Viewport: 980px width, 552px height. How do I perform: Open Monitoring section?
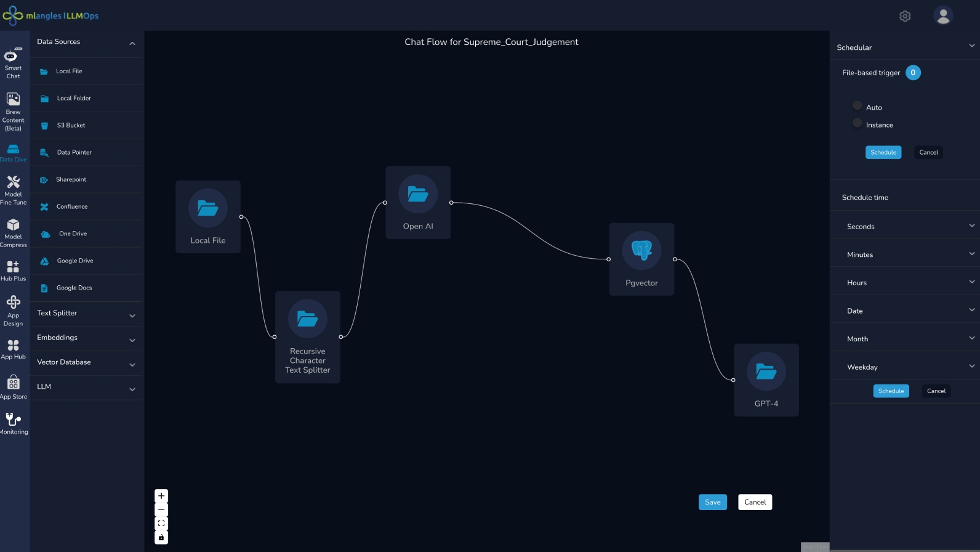pos(13,423)
